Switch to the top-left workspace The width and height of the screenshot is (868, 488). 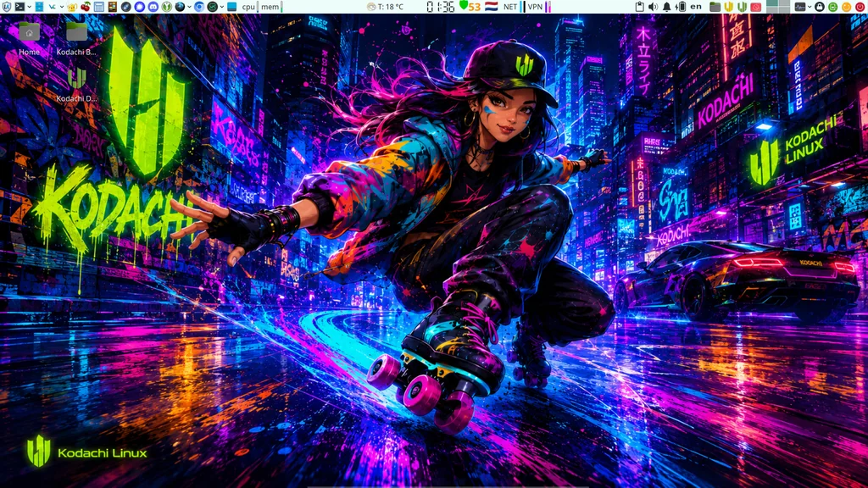[x=772, y=3]
